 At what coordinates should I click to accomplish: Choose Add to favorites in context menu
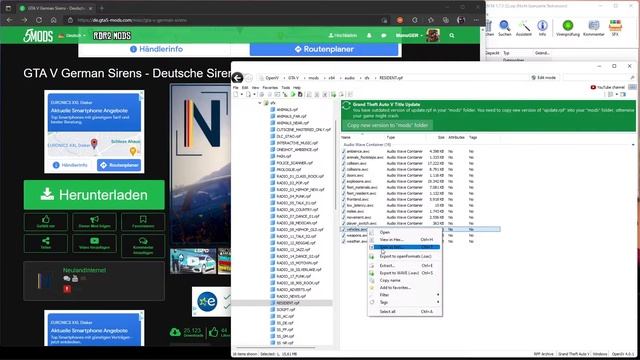tap(405, 288)
